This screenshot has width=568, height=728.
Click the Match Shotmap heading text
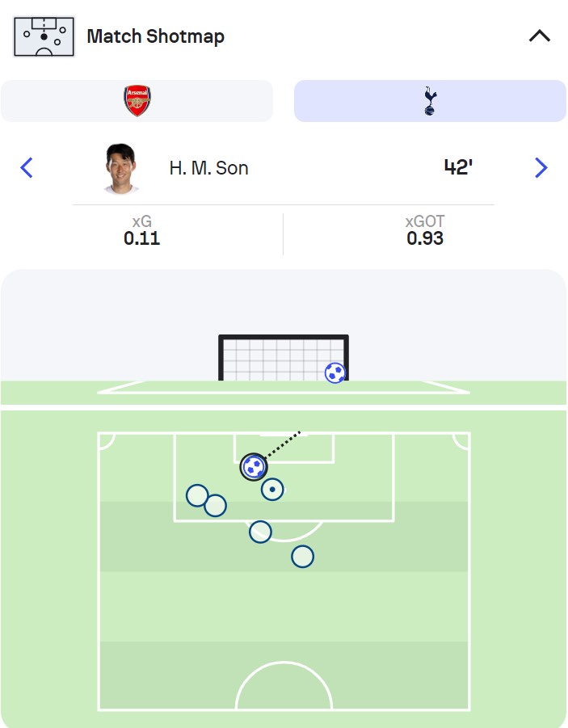155,36
